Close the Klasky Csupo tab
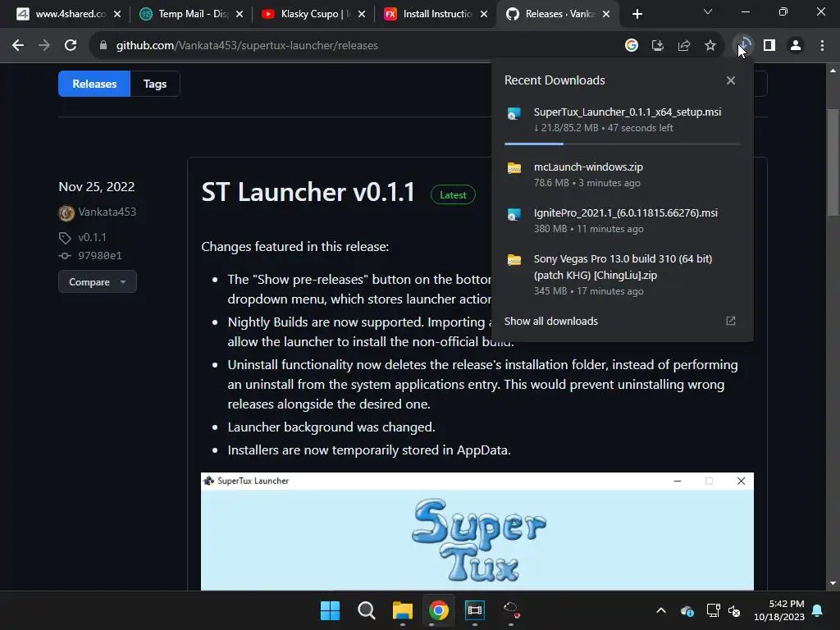 coord(362,14)
